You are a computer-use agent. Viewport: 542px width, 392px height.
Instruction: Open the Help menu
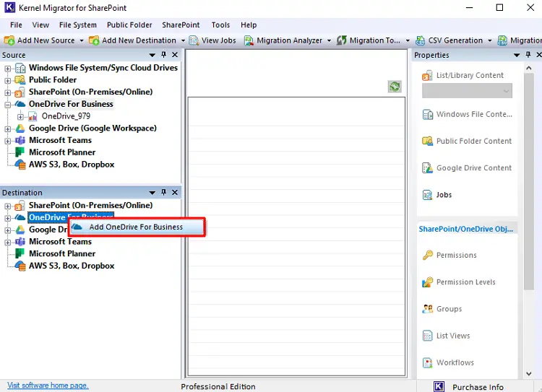pos(249,25)
